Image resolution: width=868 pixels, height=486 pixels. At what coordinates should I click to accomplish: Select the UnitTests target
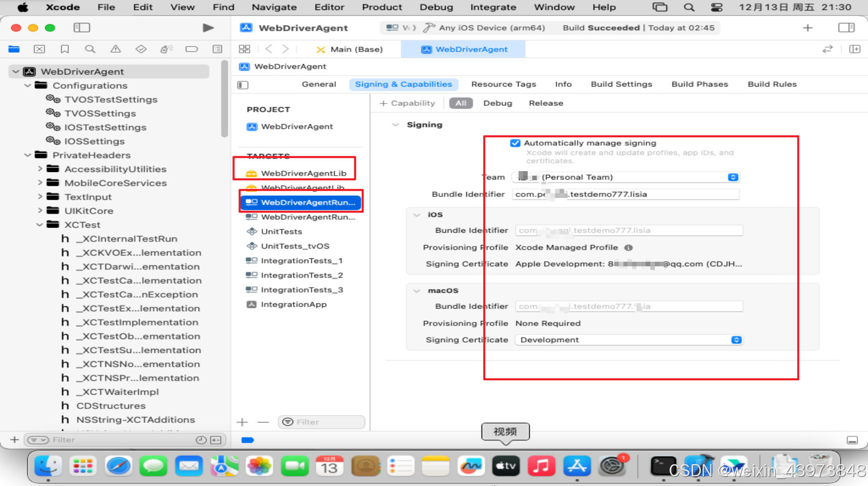point(282,232)
